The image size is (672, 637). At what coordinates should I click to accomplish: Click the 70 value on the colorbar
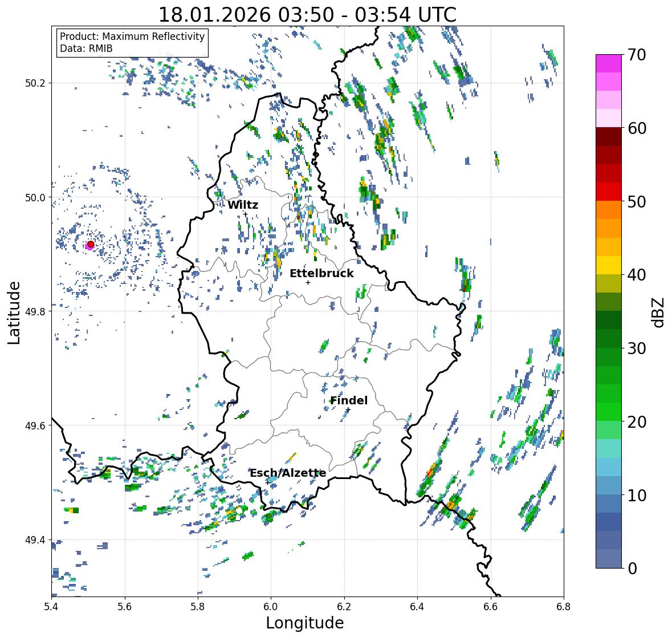click(x=637, y=55)
